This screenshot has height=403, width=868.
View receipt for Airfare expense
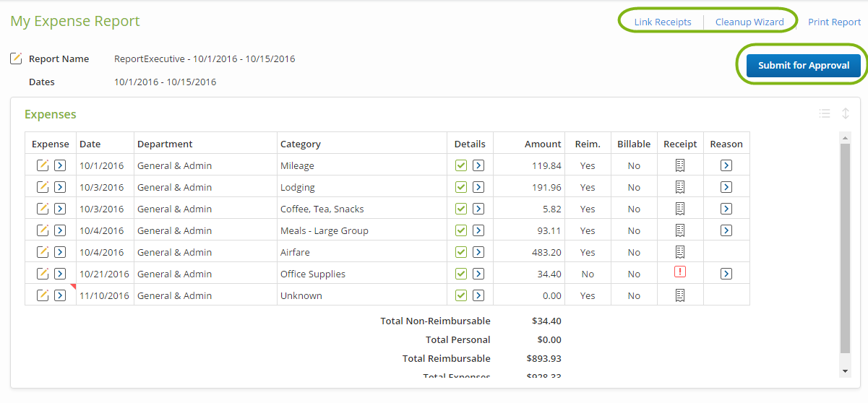pos(680,252)
